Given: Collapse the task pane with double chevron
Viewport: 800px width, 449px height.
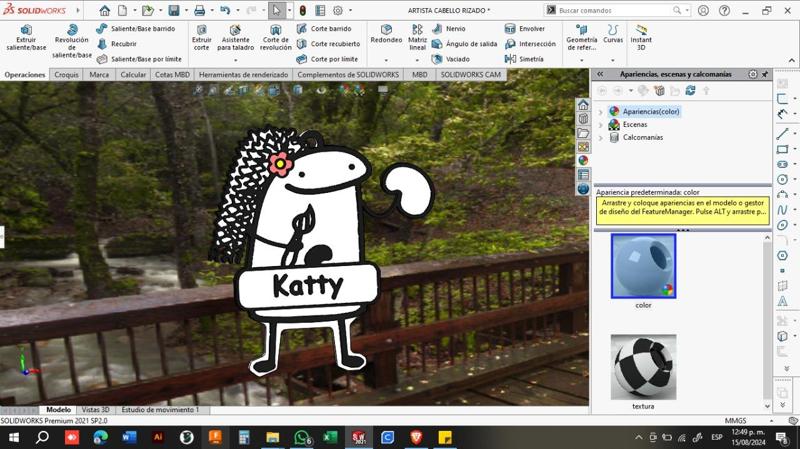Looking at the screenshot, I should (600, 74).
